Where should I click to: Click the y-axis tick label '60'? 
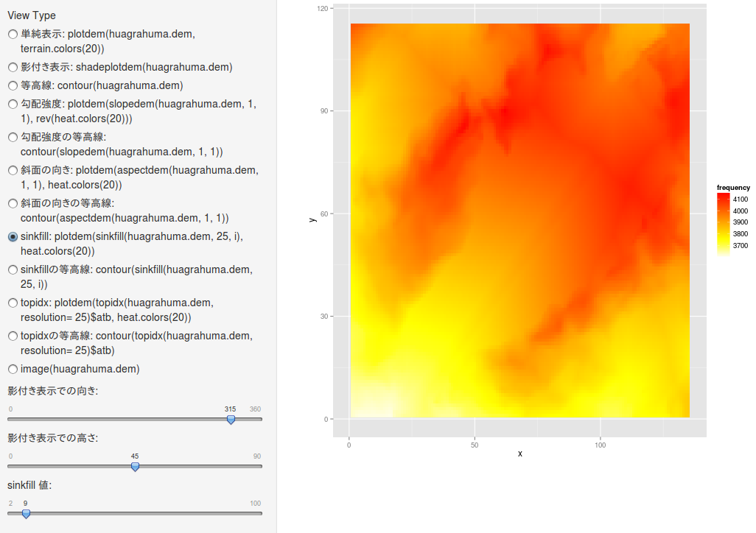tap(324, 213)
